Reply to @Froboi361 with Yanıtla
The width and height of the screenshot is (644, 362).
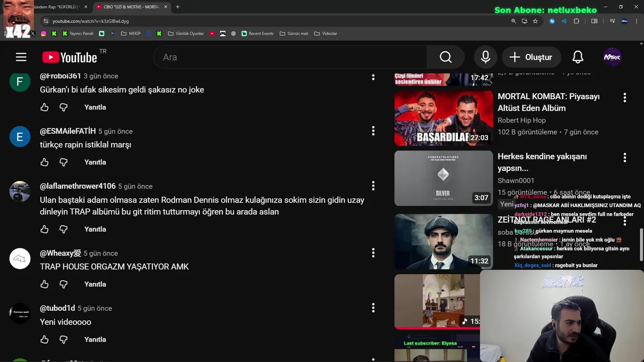click(95, 107)
